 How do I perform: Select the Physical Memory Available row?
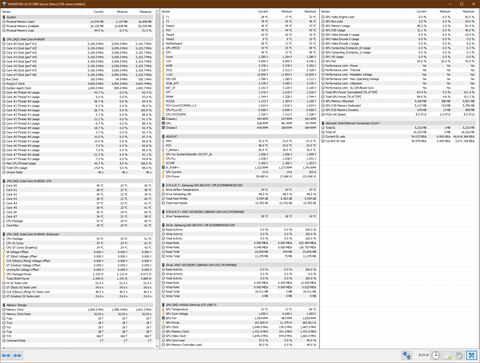(78, 26)
